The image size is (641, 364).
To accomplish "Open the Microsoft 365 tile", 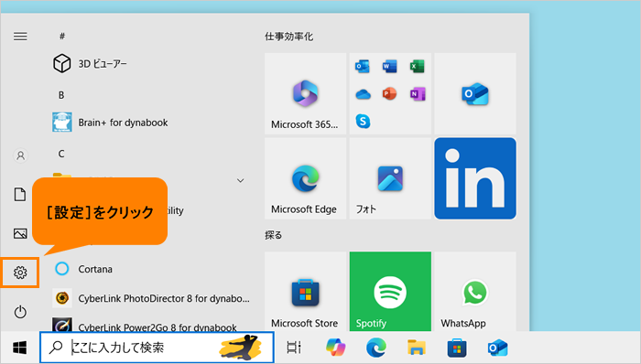I will 305,93.
